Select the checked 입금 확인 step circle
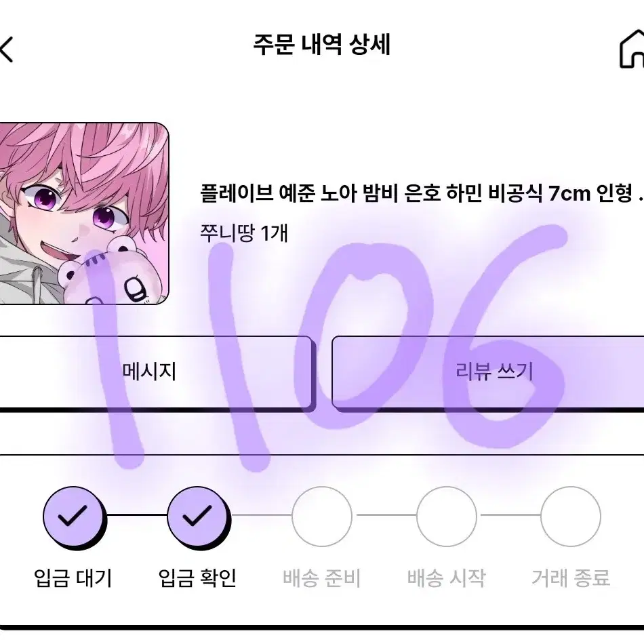Image resolution: width=644 pixels, height=644 pixels. [x=198, y=517]
